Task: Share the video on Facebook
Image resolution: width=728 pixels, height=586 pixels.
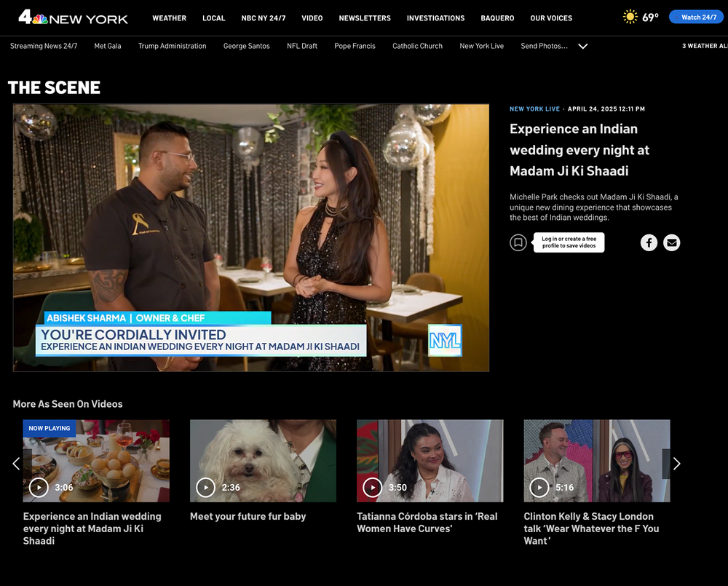Action: click(x=649, y=242)
